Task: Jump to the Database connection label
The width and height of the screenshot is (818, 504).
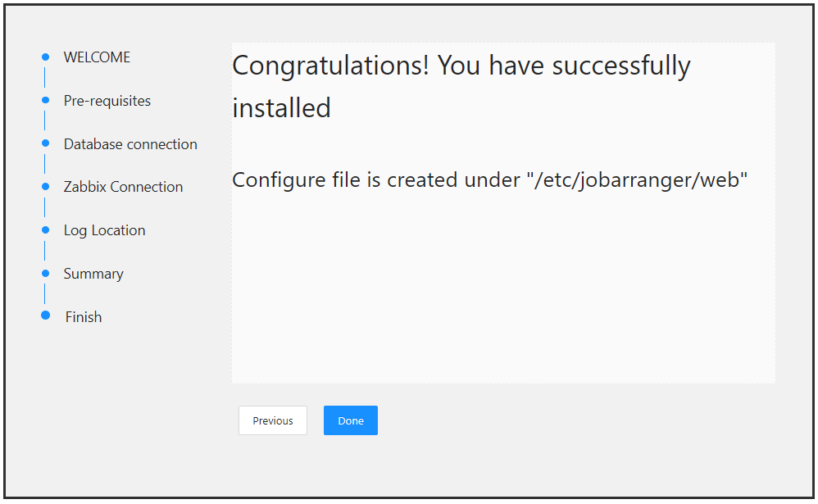Action: coord(130,144)
